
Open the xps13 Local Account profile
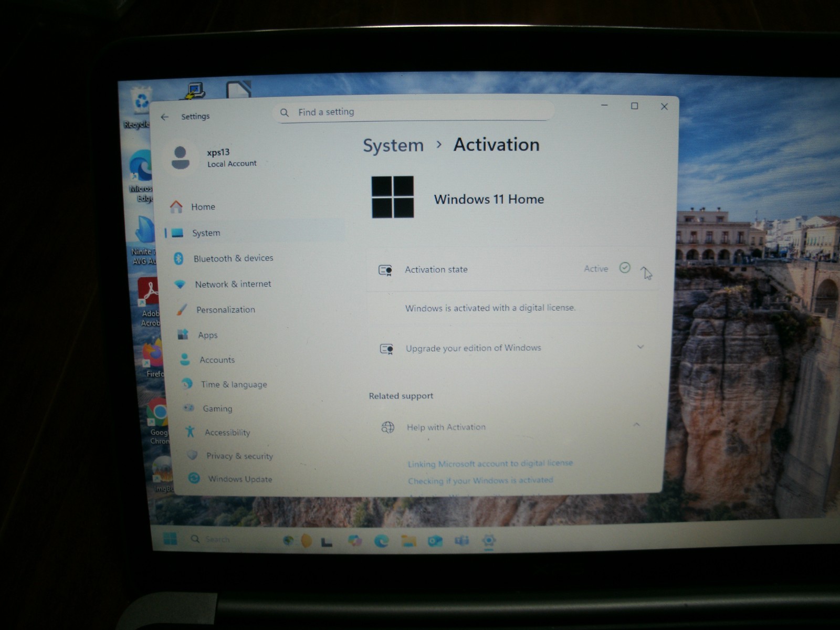[x=215, y=157]
